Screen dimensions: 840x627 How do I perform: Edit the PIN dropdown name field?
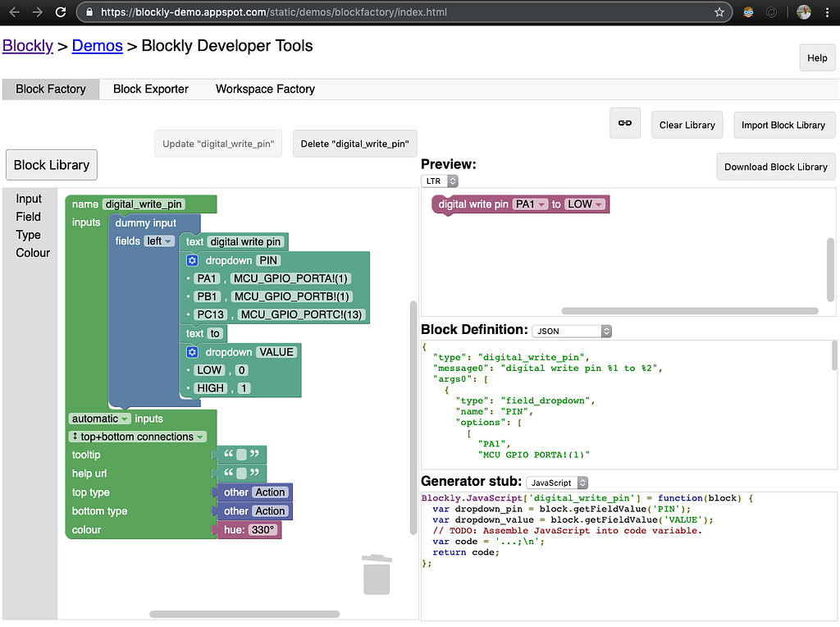268,260
